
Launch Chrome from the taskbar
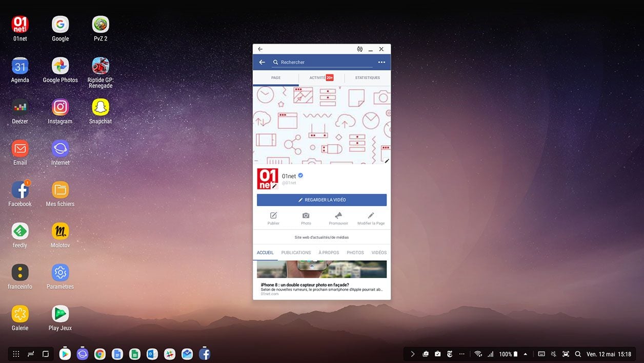click(100, 354)
